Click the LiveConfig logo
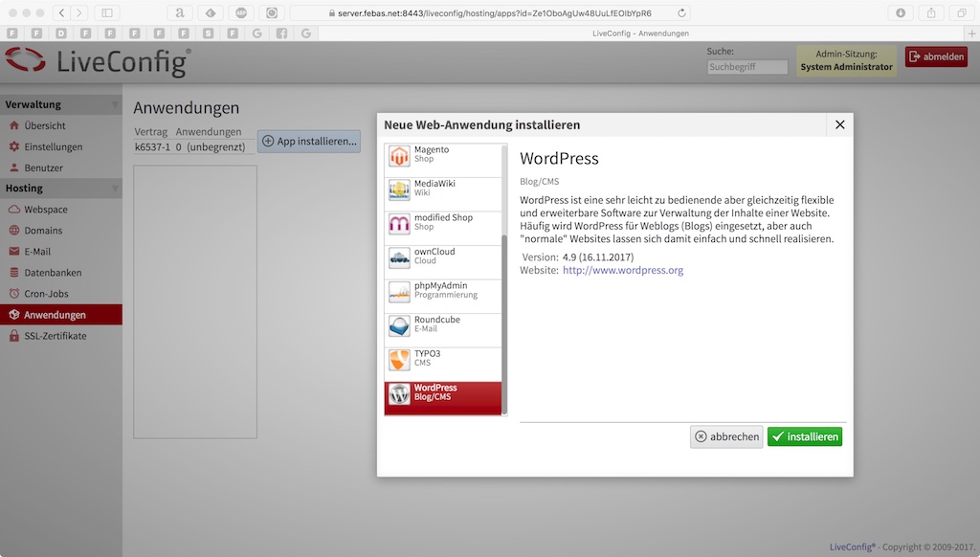 pyautogui.click(x=98, y=62)
